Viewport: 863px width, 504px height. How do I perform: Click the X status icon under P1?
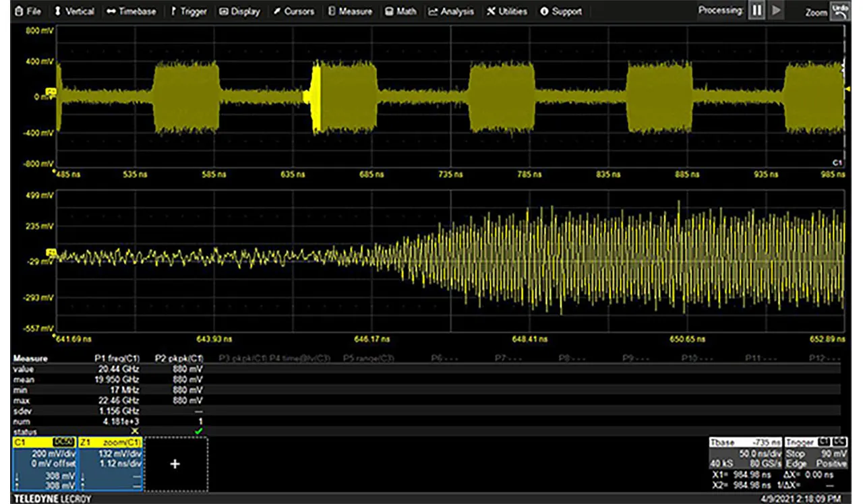[x=134, y=431]
